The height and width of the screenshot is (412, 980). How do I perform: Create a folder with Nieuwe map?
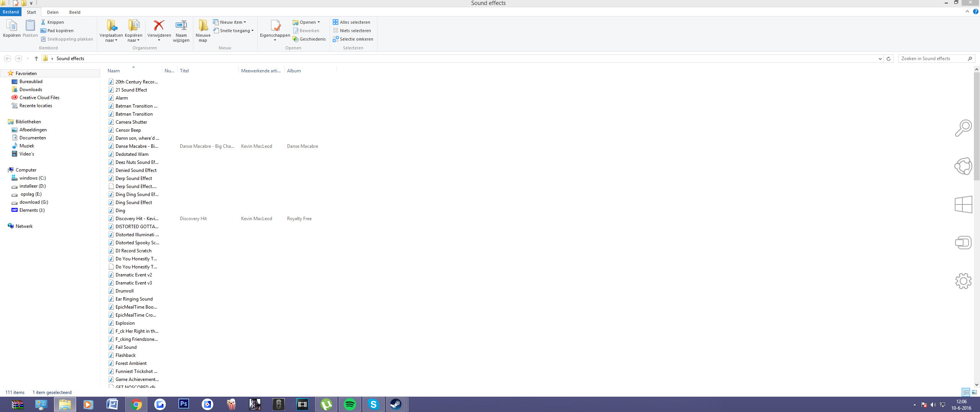click(203, 31)
